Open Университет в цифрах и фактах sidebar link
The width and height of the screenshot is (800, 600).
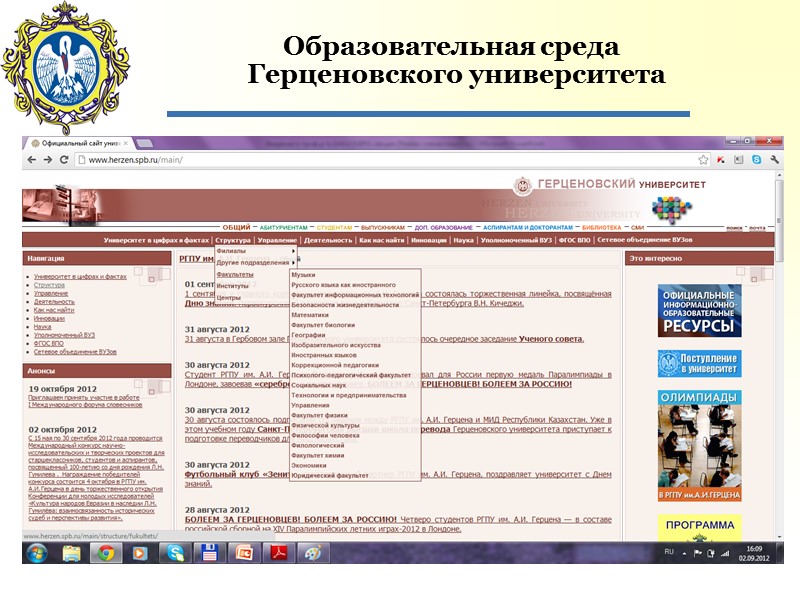80,277
